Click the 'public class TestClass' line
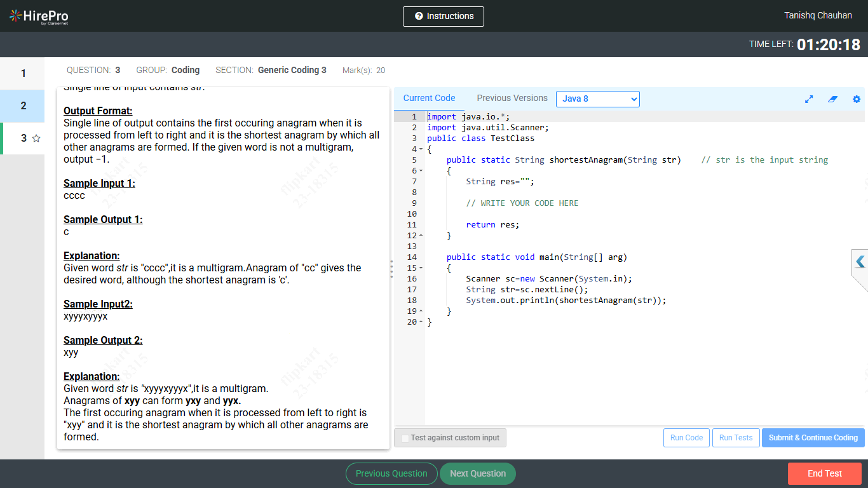Image resolution: width=868 pixels, height=488 pixels. 480,139
